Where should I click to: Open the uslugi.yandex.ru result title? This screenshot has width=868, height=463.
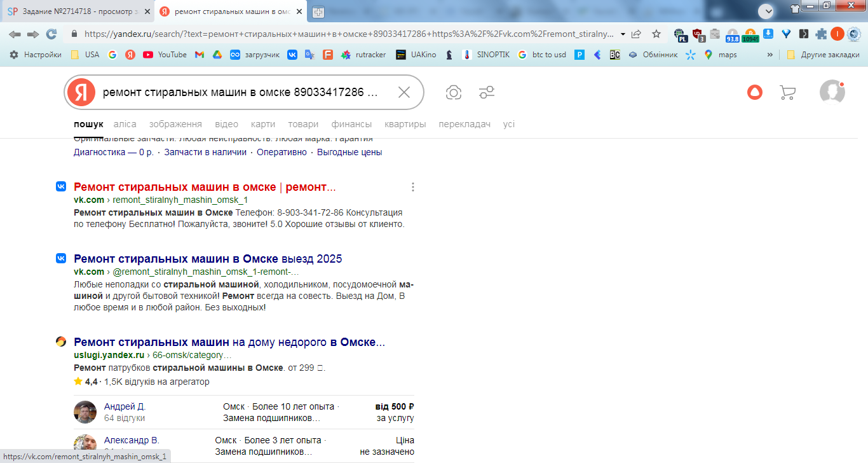click(x=229, y=342)
